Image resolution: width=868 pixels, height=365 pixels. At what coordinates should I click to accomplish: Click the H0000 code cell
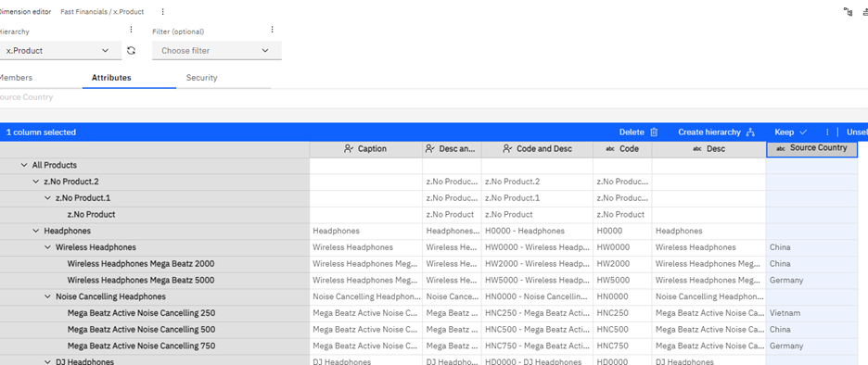622,232
